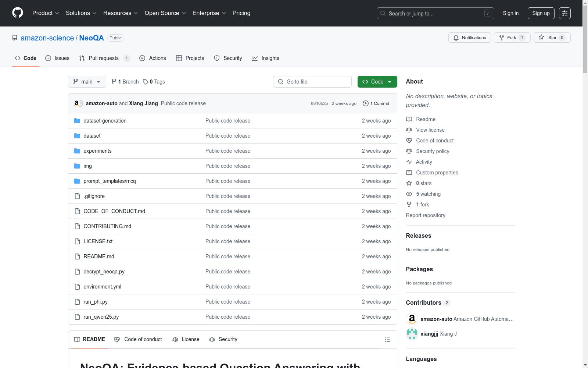This screenshot has width=588, height=368.
Task: Switch to the License tab
Action: click(186, 339)
